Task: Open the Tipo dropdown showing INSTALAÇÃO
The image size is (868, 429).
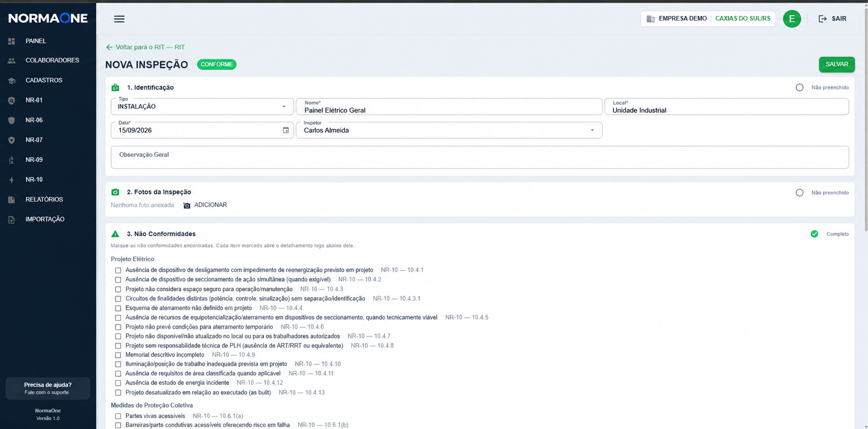Action: (x=202, y=107)
